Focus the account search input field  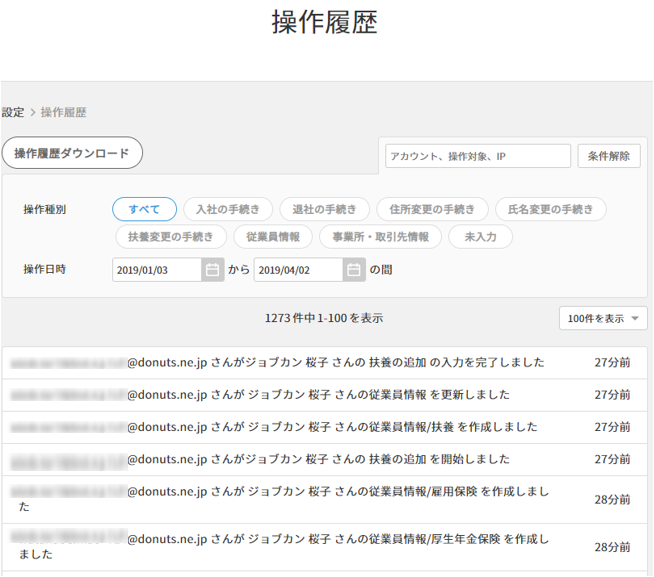(x=477, y=156)
